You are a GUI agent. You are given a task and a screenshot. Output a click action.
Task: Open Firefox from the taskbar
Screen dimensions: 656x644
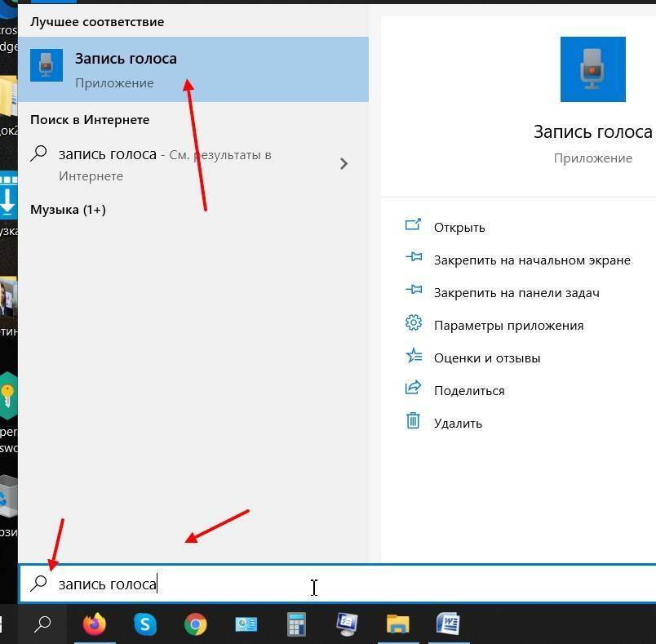pyautogui.click(x=95, y=624)
